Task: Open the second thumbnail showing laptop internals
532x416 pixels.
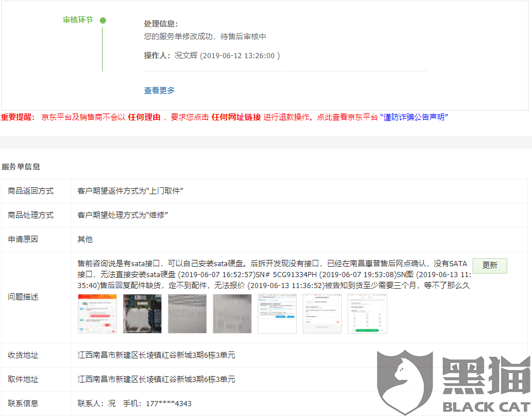Action: [x=142, y=313]
